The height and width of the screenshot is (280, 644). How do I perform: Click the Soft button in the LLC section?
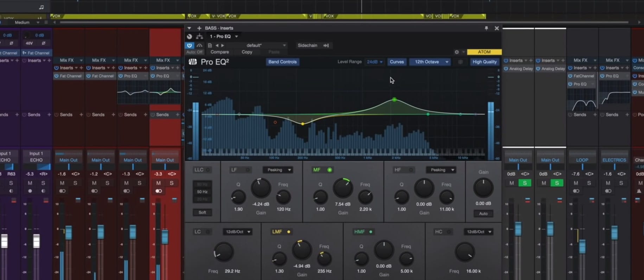(202, 212)
